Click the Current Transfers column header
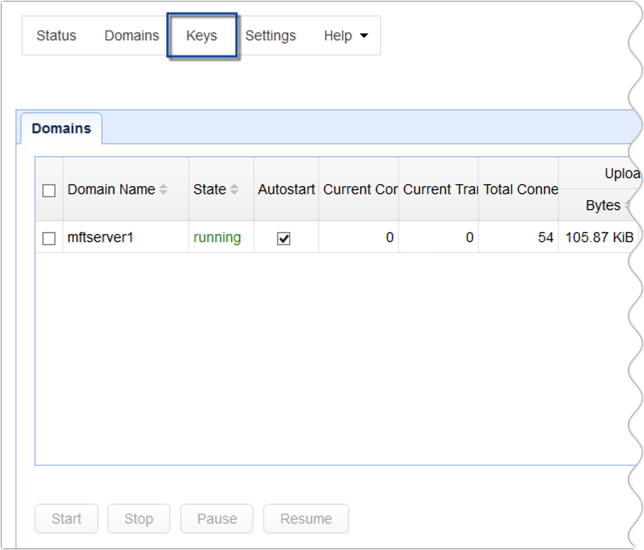 click(x=438, y=189)
